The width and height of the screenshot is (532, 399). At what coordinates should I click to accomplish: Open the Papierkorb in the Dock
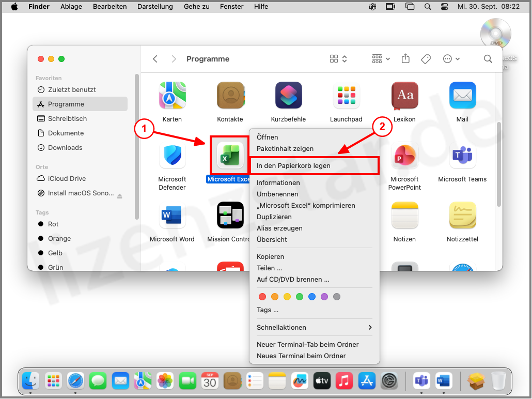coord(498,381)
